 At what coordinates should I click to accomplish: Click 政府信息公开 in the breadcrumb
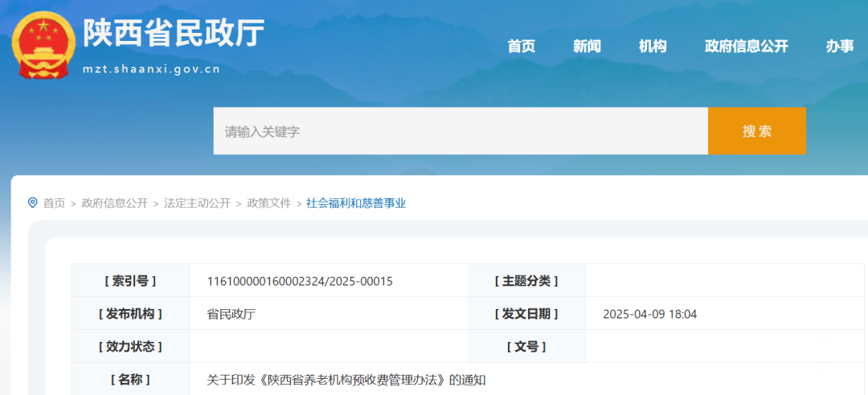115,203
